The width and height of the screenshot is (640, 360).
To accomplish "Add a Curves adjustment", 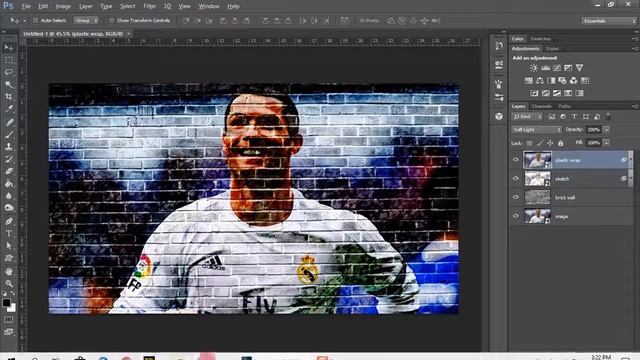I will (x=557, y=68).
